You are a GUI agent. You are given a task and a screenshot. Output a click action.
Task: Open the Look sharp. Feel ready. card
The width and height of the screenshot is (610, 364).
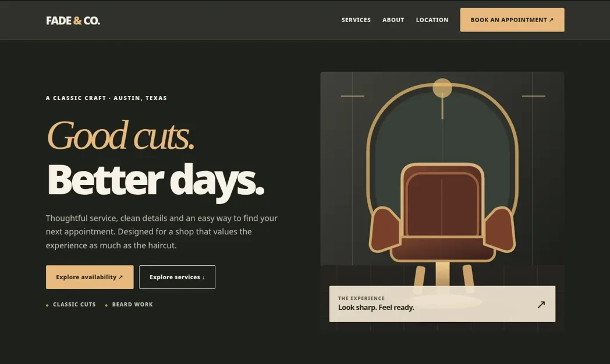pos(442,304)
